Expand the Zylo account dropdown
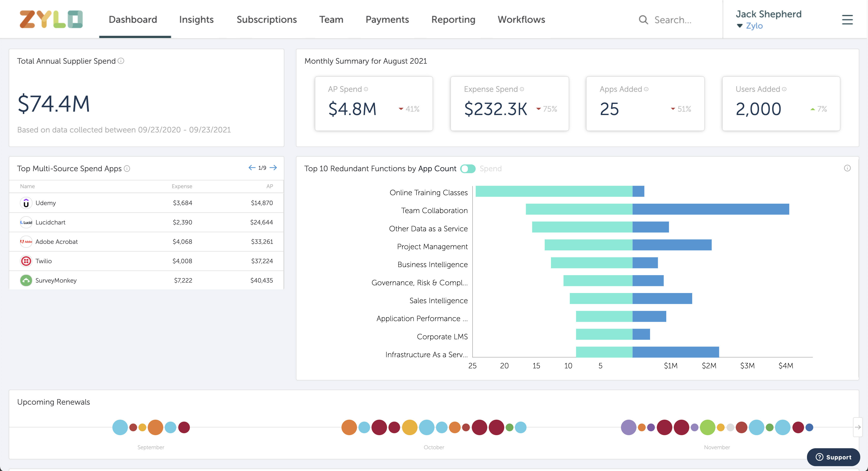This screenshot has width=868, height=471. click(750, 26)
